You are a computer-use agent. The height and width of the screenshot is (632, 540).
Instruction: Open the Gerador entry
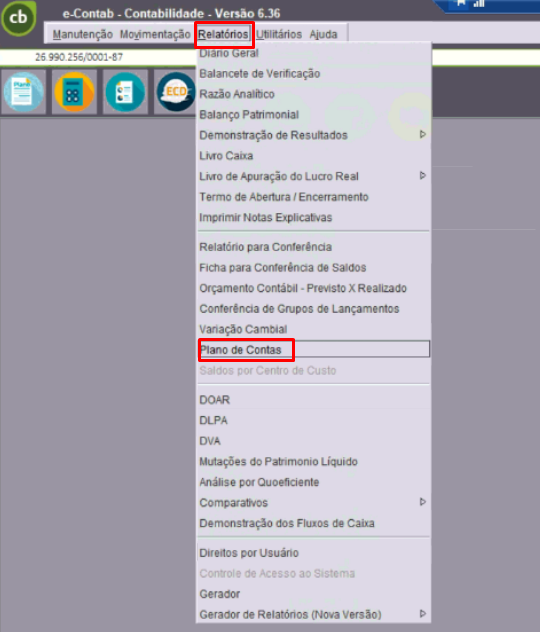[x=314, y=594]
